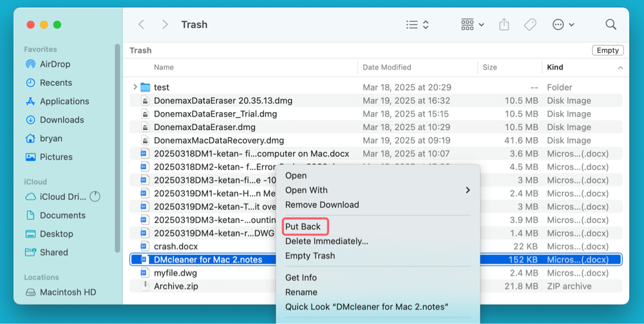Click the iCloud Drive sync progress indicator
The image size is (644, 324).
(95, 196)
